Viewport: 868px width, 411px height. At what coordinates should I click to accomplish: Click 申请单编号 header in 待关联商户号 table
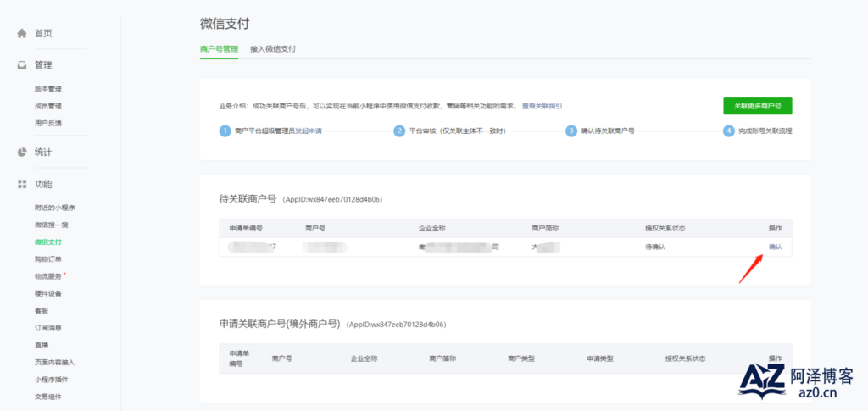[246, 228]
